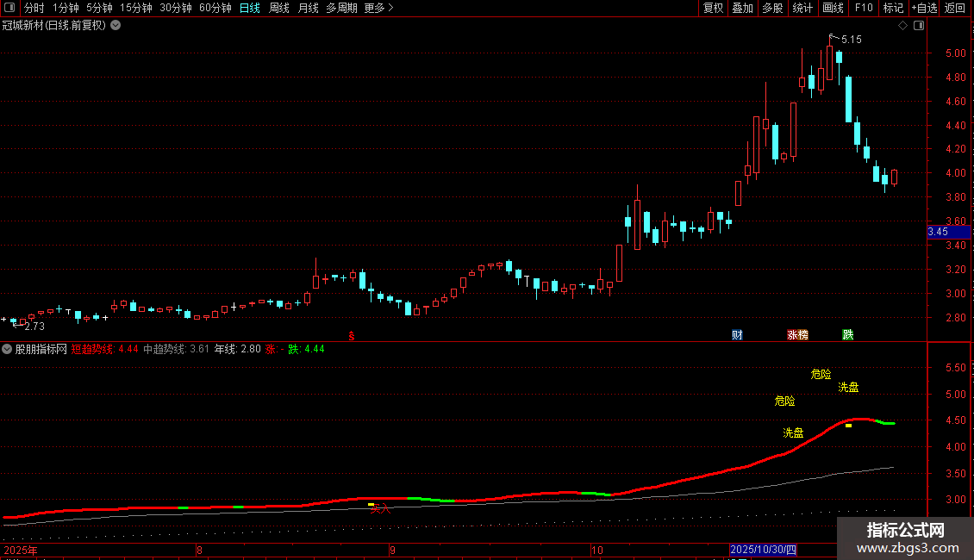This screenshot has width=974, height=560.
Task: Select the 5分钟 period
Action: pyautogui.click(x=99, y=8)
